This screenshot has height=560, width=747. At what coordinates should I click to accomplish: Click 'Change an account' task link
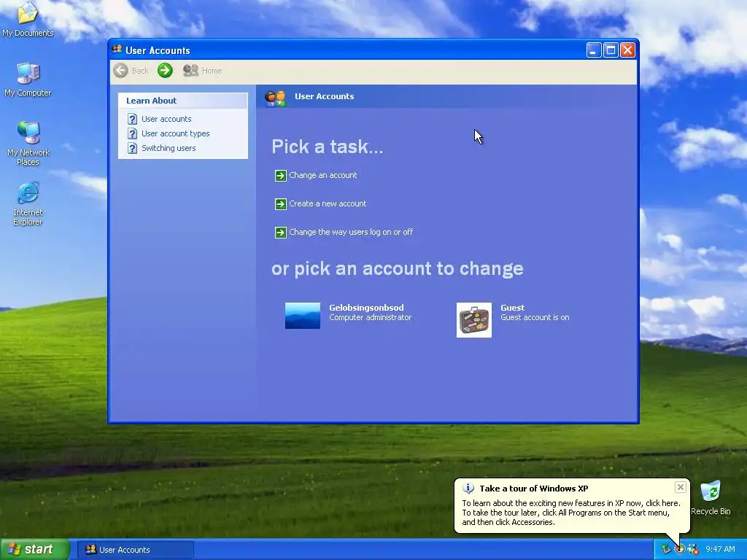click(323, 175)
